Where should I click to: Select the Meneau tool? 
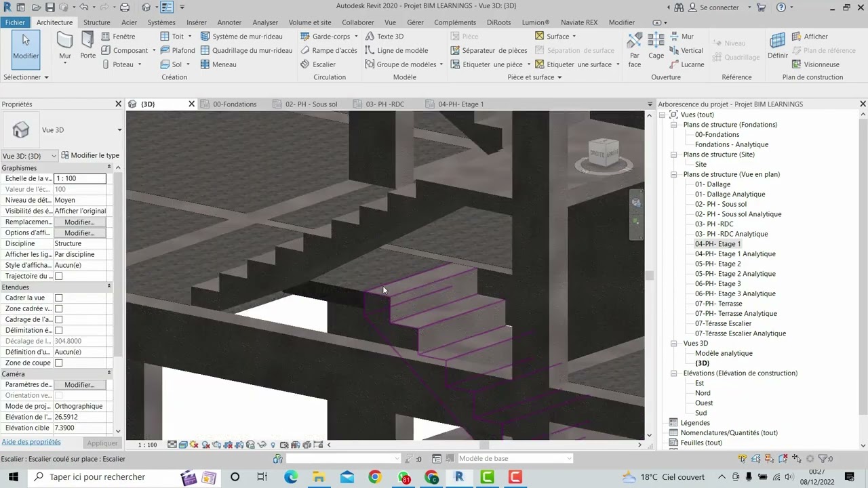click(218, 64)
